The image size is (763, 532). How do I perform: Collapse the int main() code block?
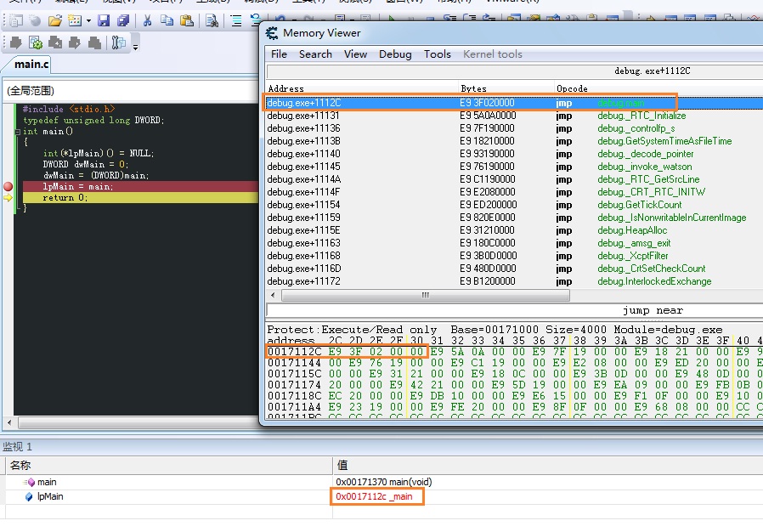click(x=19, y=132)
